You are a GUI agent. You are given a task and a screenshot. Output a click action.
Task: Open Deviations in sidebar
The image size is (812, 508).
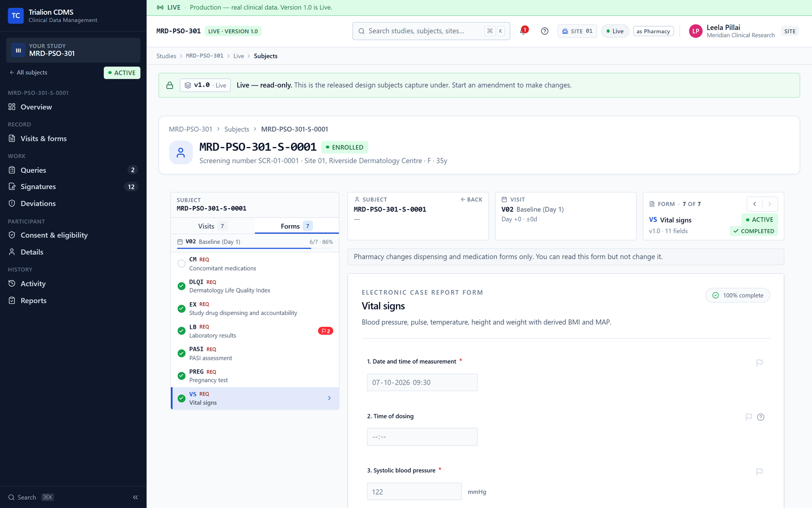(73, 204)
